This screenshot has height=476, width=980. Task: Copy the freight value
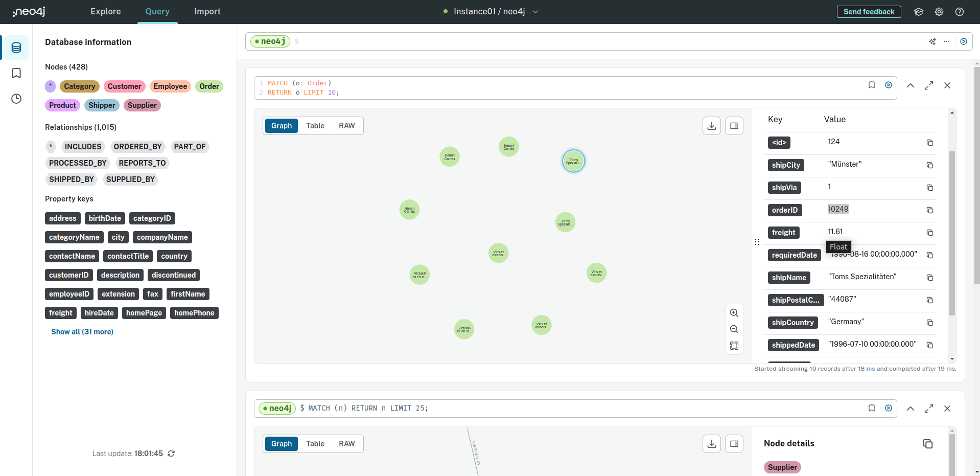coord(930,233)
